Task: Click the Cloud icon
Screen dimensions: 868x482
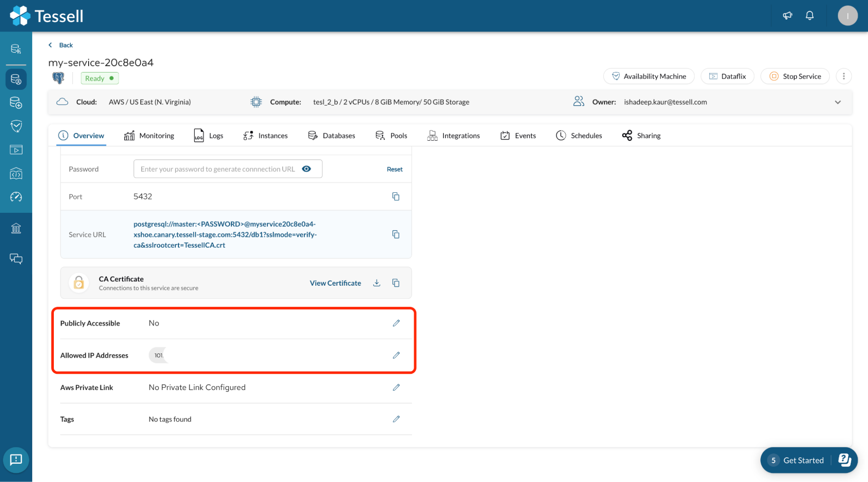Action: click(63, 102)
